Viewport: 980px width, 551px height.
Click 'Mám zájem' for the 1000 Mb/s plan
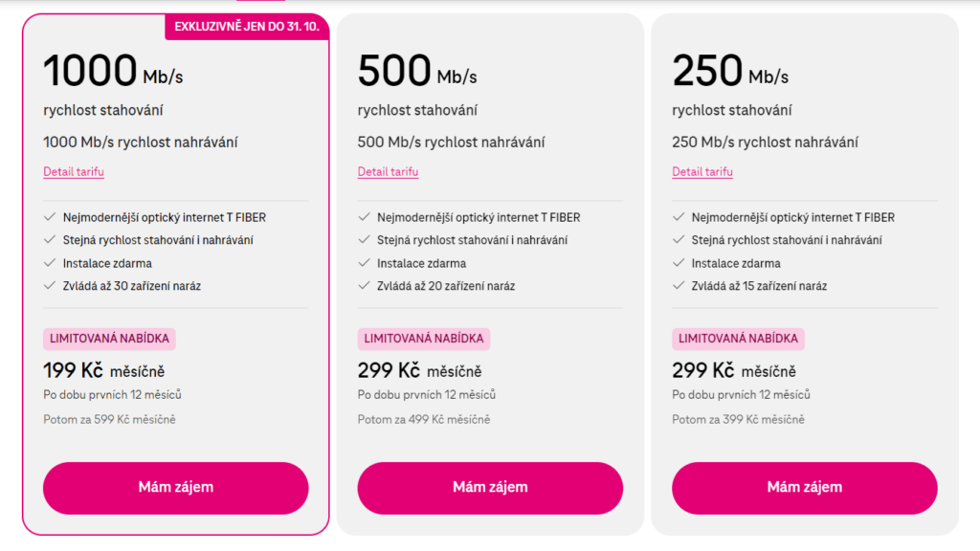[175, 488]
